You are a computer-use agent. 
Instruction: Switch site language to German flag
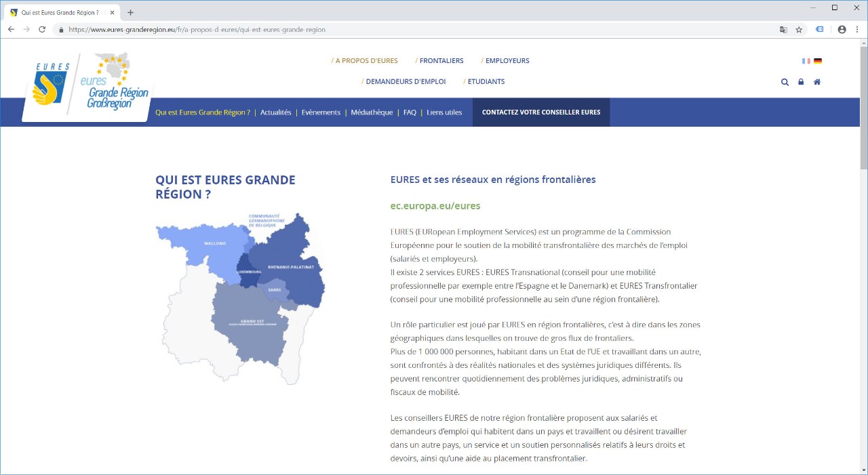tap(818, 61)
